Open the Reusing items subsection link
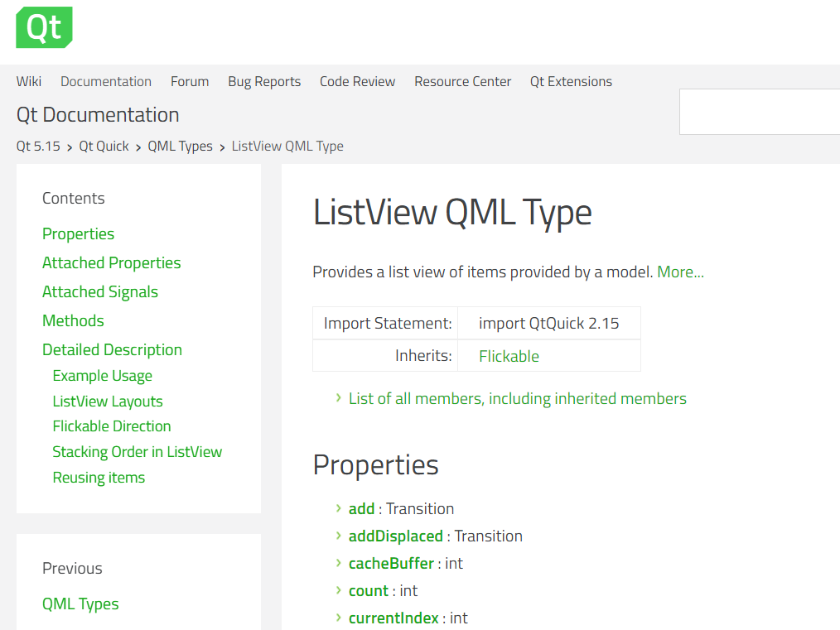This screenshot has height=630, width=840. pos(99,478)
